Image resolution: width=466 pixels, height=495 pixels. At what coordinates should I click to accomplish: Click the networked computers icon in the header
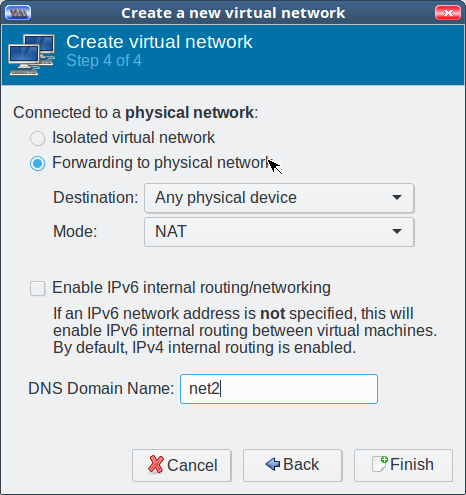coord(32,55)
